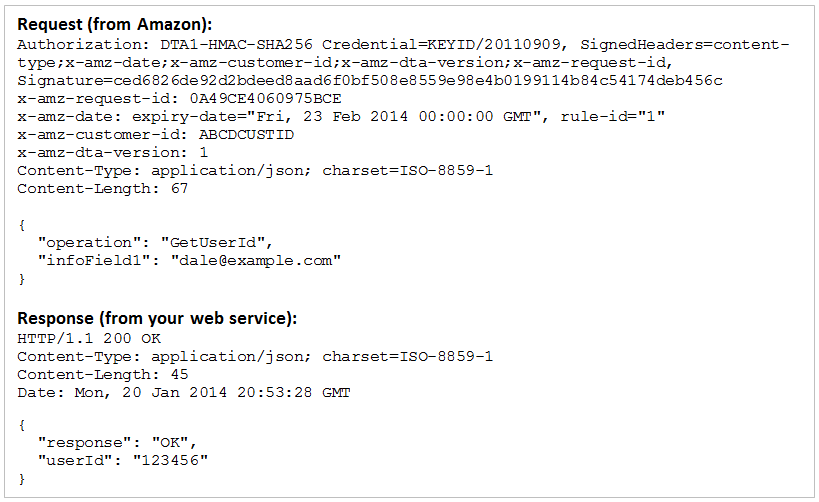Click the "operation": "GetUserId" line
This screenshot has height=502, width=819.
coord(155,242)
